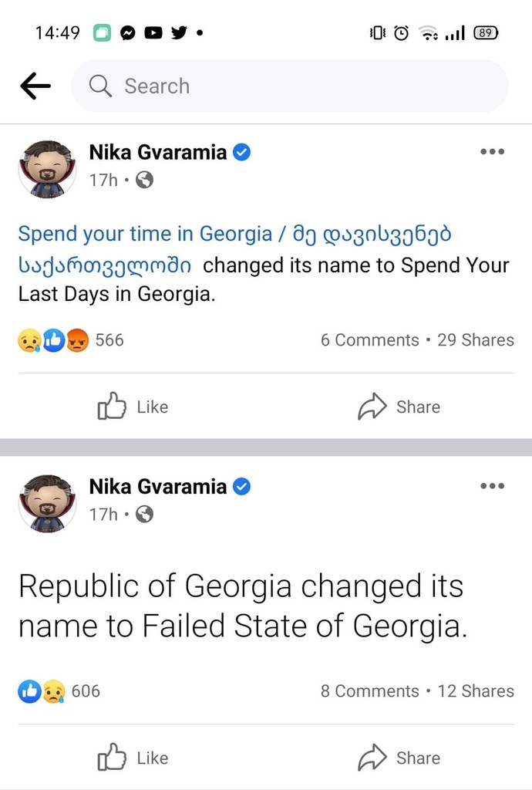The image size is (532, 790).
Task: View the 606 reactions on the second post
Action: coord(86,690)
